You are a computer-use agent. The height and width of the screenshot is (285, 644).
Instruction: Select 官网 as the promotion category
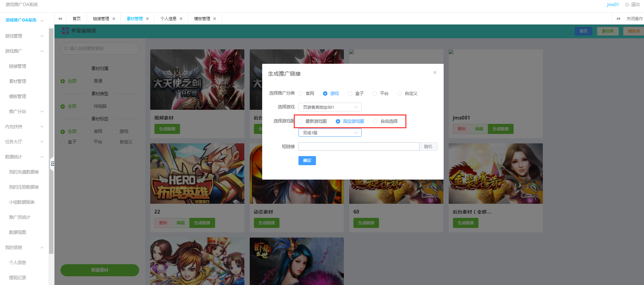pos(300,94)
